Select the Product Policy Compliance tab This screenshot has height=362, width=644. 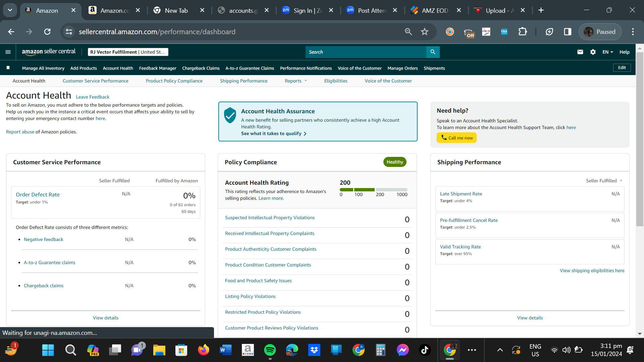click(174, 81)
